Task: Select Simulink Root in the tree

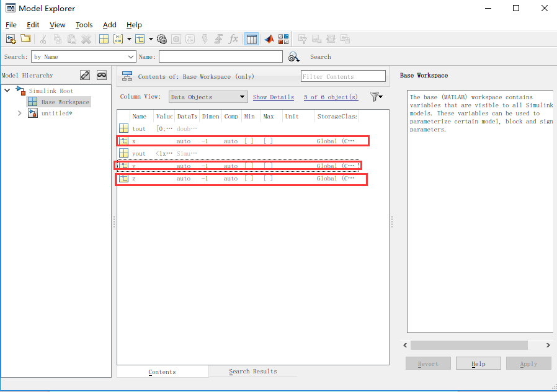Action: coord(51,91)
